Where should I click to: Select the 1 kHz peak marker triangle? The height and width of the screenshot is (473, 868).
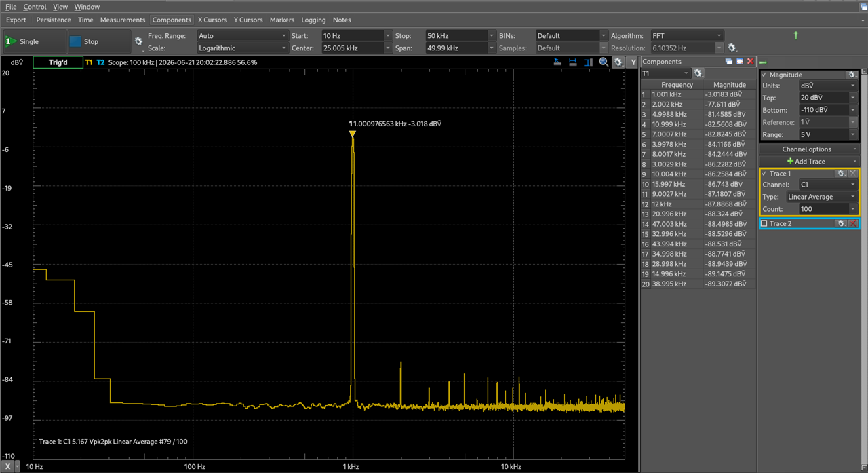point(352,134)
